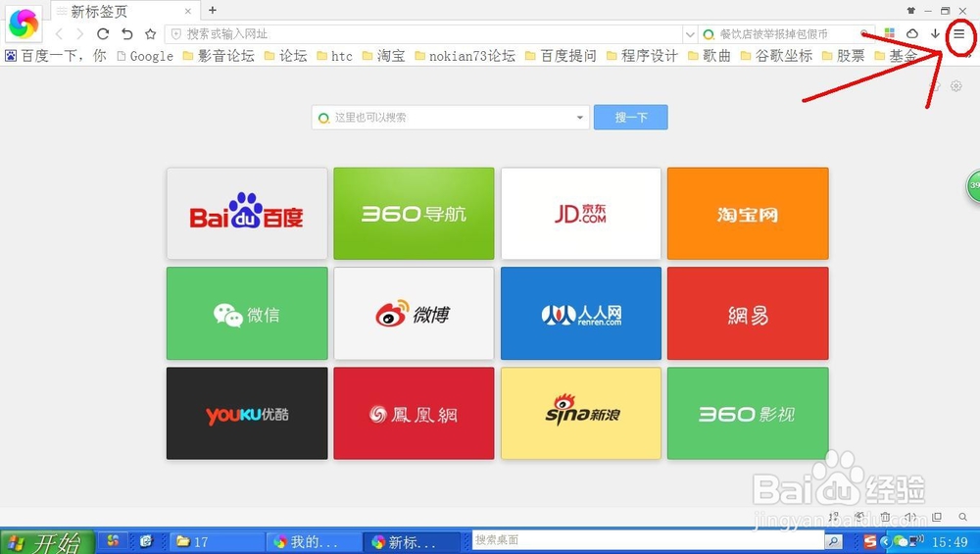
Task: Reload the page with refresh icon
Action: 103,33
